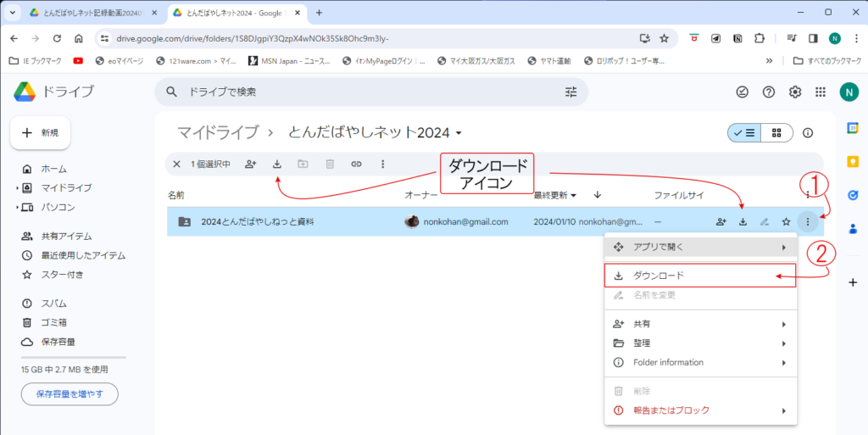This screenshot has height=435, width=868.
Task: Expand the パソコン tree in sidebar
Action: tap(17, 207)
